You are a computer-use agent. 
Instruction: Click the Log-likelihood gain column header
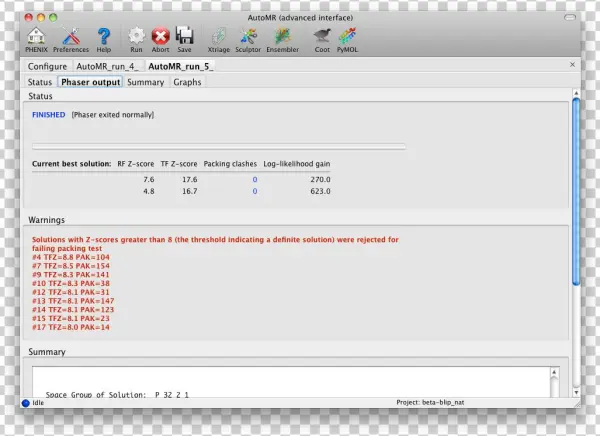[x=297, y=164]
